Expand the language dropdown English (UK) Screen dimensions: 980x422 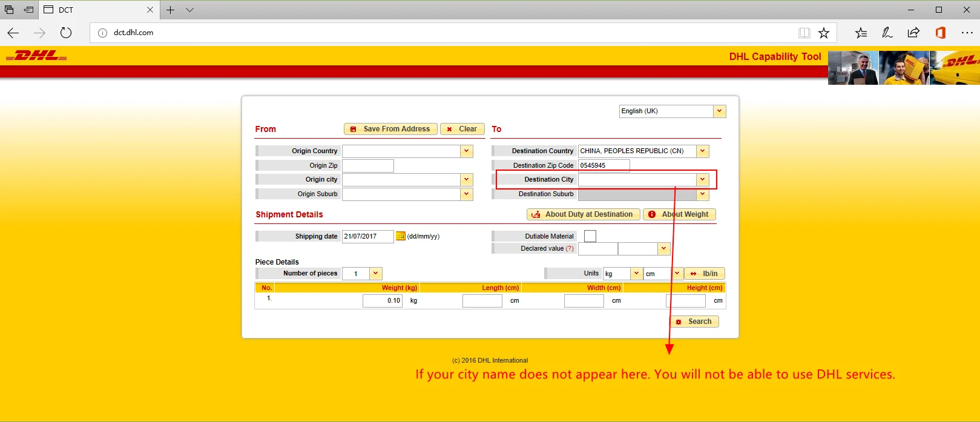tap(719, 111)
